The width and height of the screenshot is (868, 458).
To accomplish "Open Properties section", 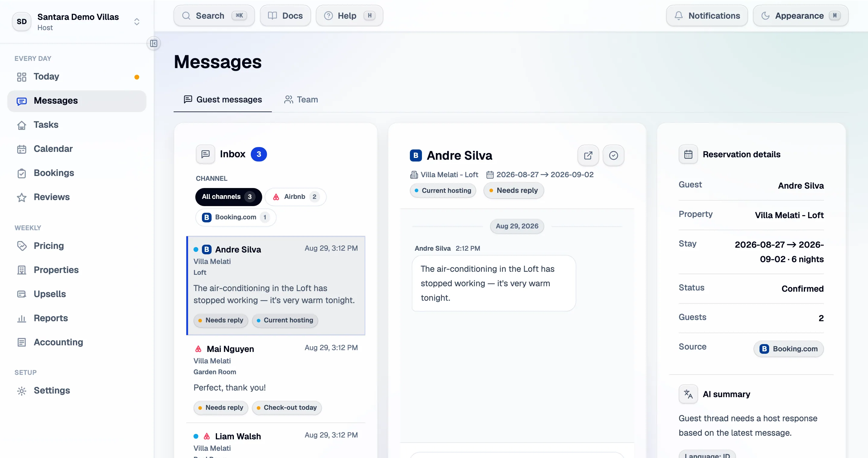I will point(77,270).
